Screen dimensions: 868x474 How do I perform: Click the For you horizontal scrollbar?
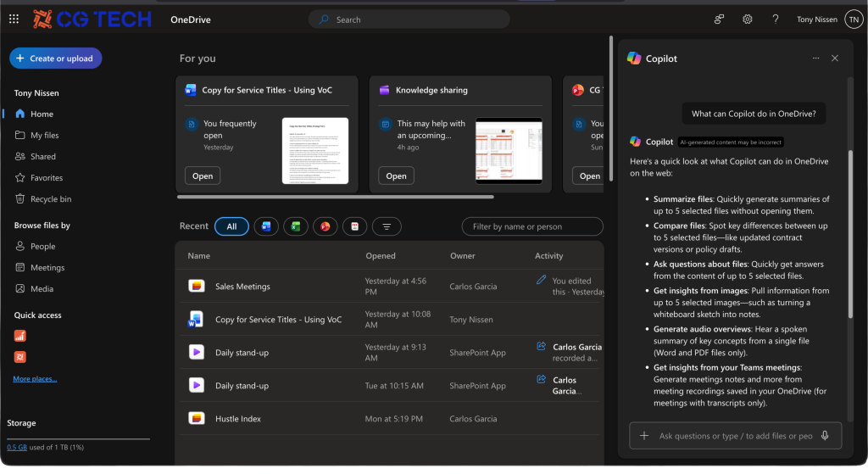pyautogui.click(x=335, y=197)
